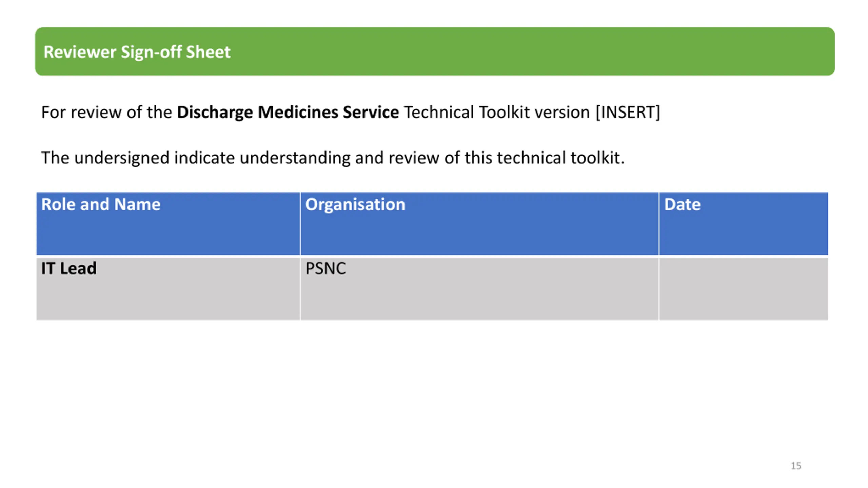Viewport: 868px width, 488px height.
Task: Select the Date column header
Action: pyautogui.click(x=744, y=224)
